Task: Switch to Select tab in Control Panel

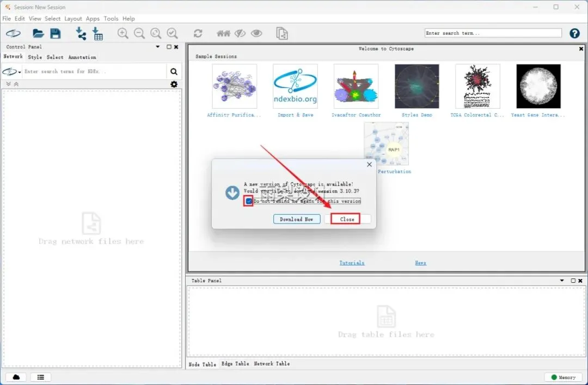Action: [x=55, y=57]
